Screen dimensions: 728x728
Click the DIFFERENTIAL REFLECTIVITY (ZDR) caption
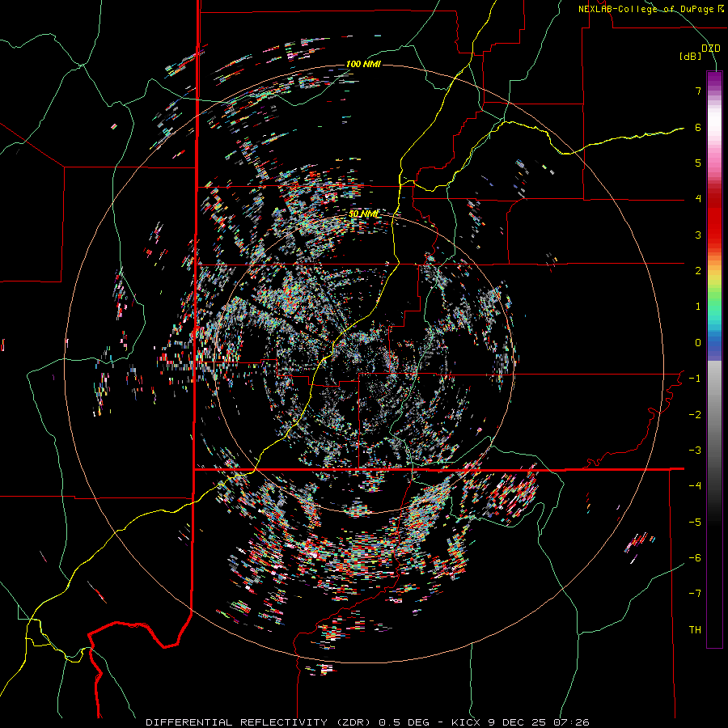pos(258,722)
